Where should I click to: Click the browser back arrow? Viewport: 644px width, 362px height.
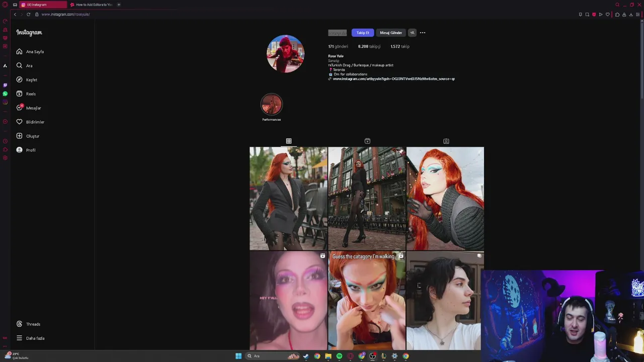click(x=15, y=14)
